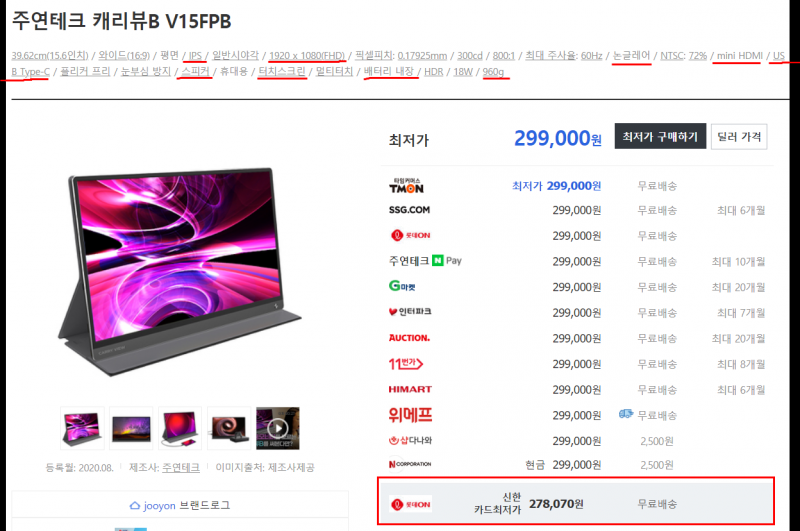Open the 배터리 내장 spec link
The width and height of the screenshot is (800, 531).
pos(389,71)
